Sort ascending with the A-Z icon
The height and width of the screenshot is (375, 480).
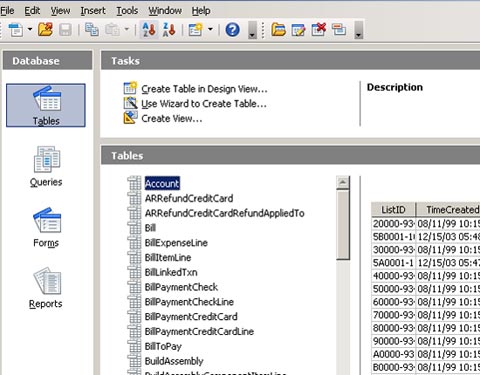[149, 30]
